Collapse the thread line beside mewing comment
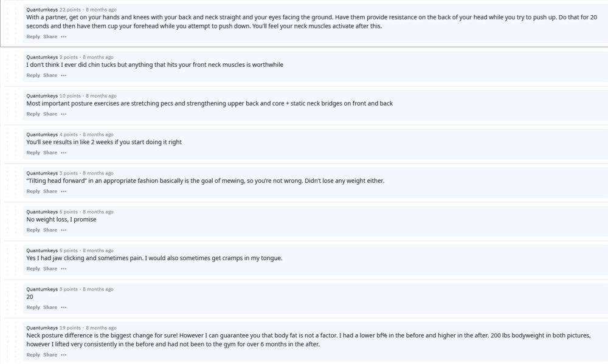 [x=16, y=182]
